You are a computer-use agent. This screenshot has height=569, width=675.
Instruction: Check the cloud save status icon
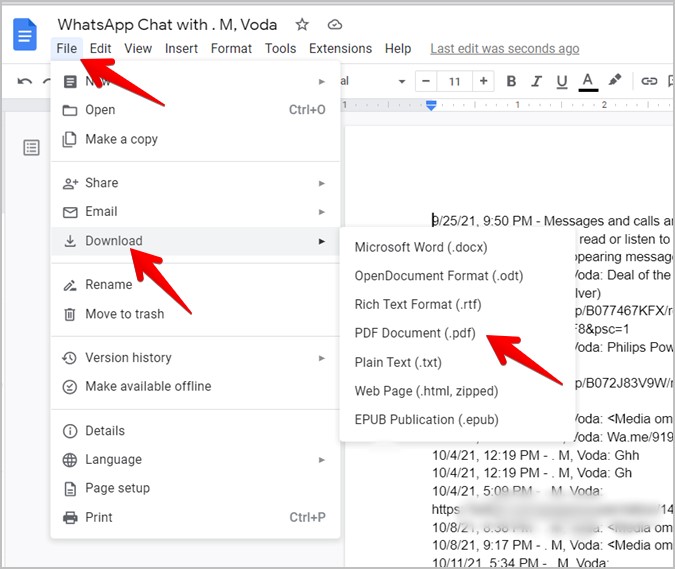pyautogui.click(x=334, y=24)
